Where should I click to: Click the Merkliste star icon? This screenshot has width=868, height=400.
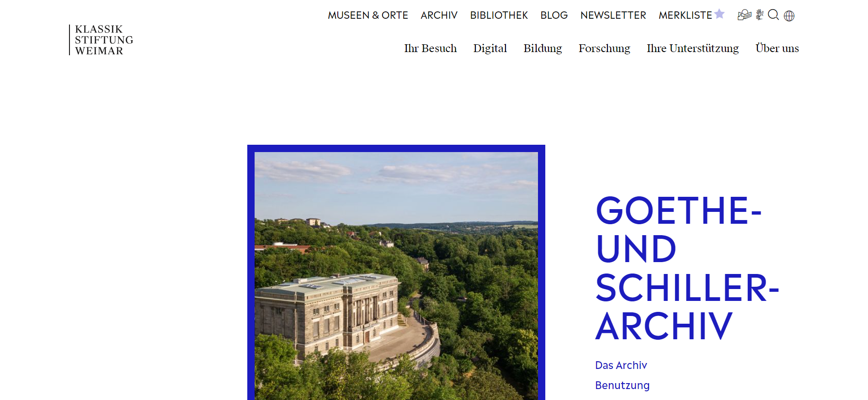tap(719, 14)
